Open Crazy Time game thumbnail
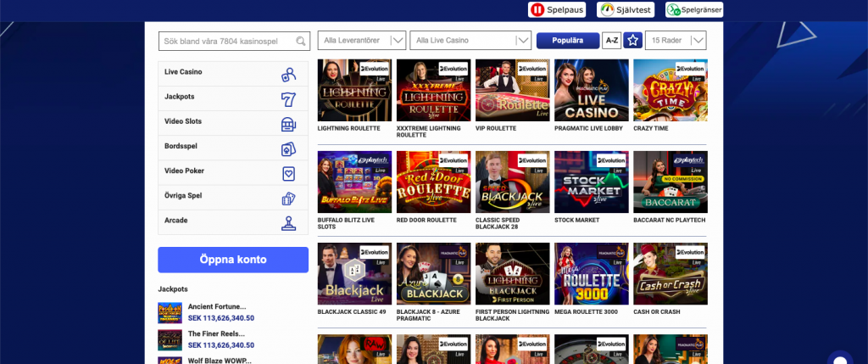The height and width of the screenshot is (364, 868). click(670, 90)
